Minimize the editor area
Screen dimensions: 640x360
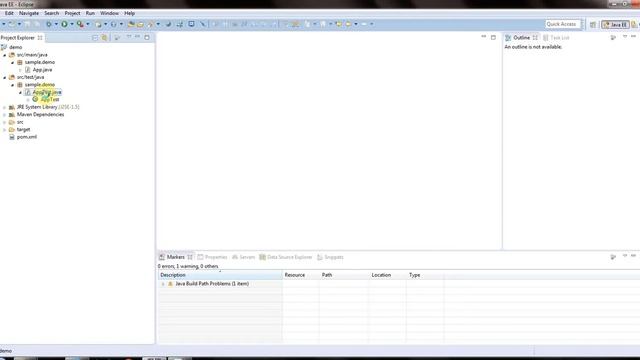[x=484, y=37]
